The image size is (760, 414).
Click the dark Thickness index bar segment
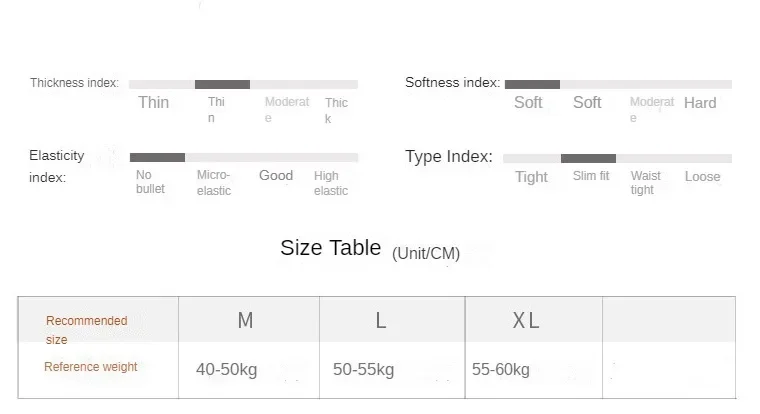tap(222, 84)
